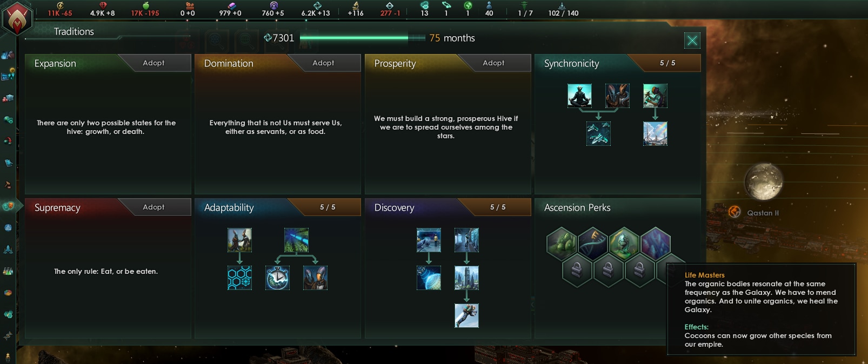Image resolution: width=868 pixels, height=364 pixels.
Task: Select the hexagon pattern Adaptability tradition icon
Action: coord(239,278)
